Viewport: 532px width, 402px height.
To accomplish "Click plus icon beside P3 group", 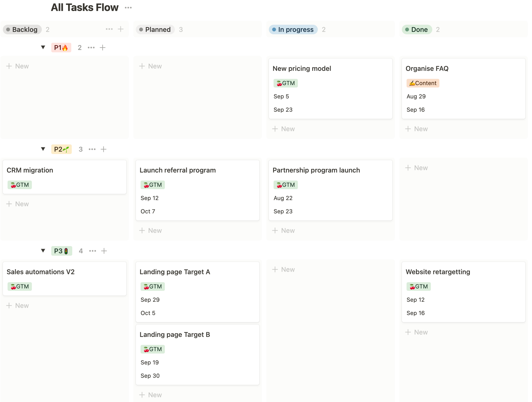I will [x=104, y=251].
